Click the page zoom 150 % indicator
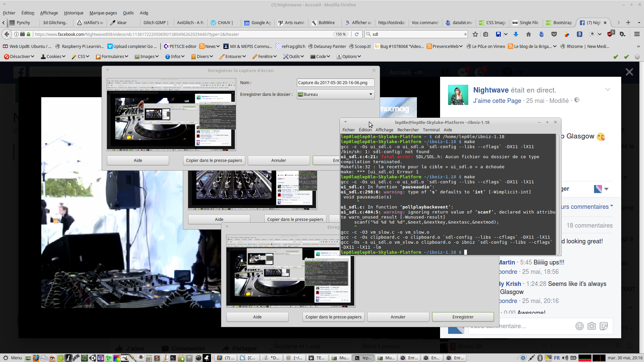 click(340, 34)
